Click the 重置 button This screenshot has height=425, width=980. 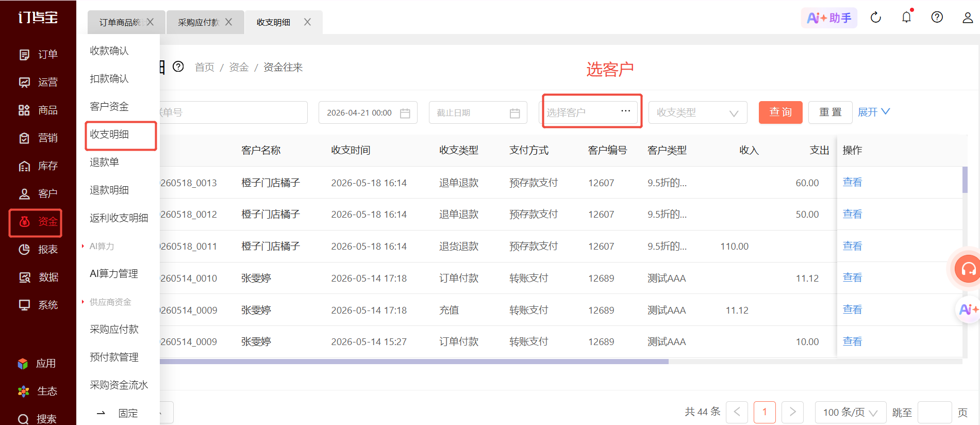coord(830,112)
